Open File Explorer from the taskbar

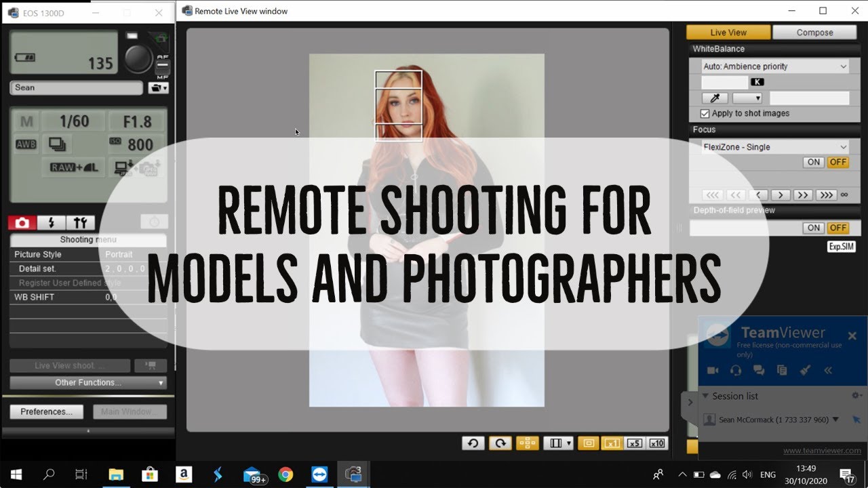(x=116, y=474)
